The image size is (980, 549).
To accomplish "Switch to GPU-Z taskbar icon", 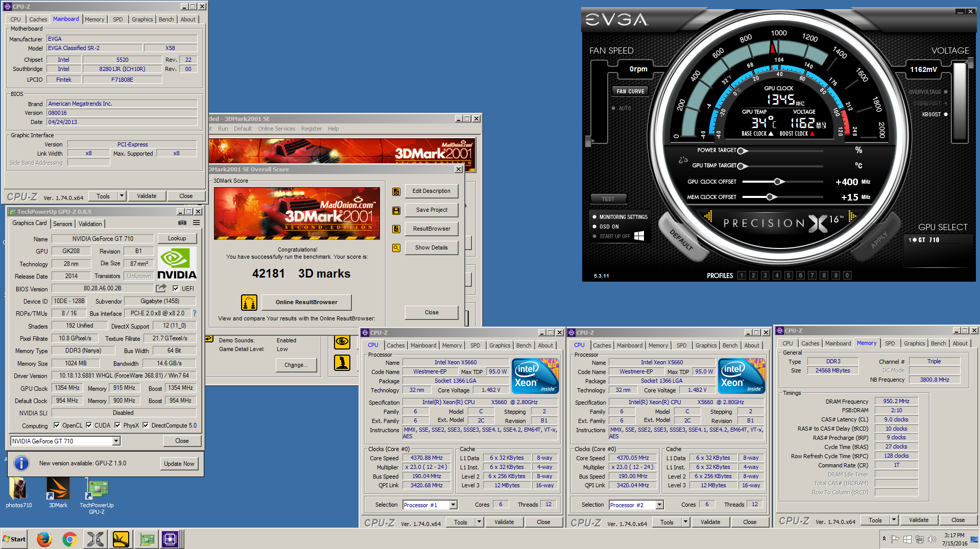I will [x=147, y=539].
